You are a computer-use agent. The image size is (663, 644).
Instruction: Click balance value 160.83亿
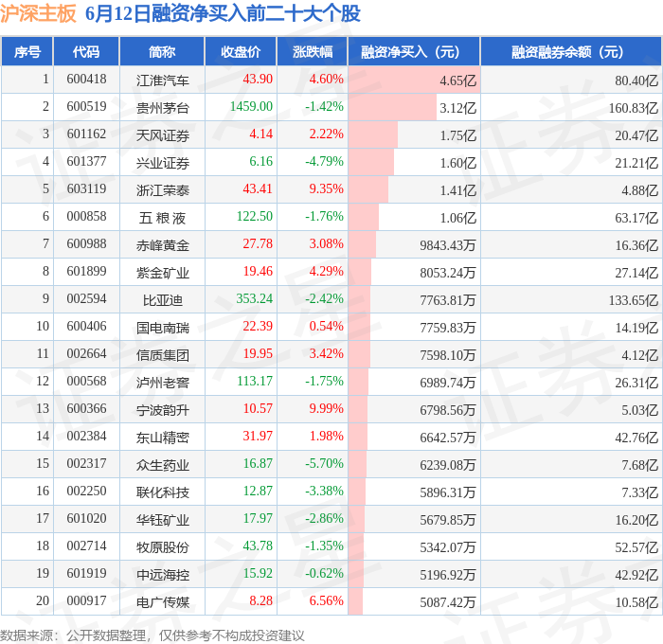[x=634, y=108]
